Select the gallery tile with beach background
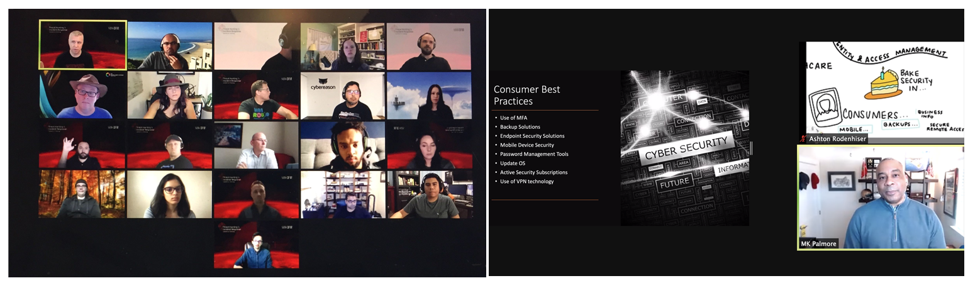The width and height of the screenshot is (980, 283). pyautogui.click(x=170, y=46)
